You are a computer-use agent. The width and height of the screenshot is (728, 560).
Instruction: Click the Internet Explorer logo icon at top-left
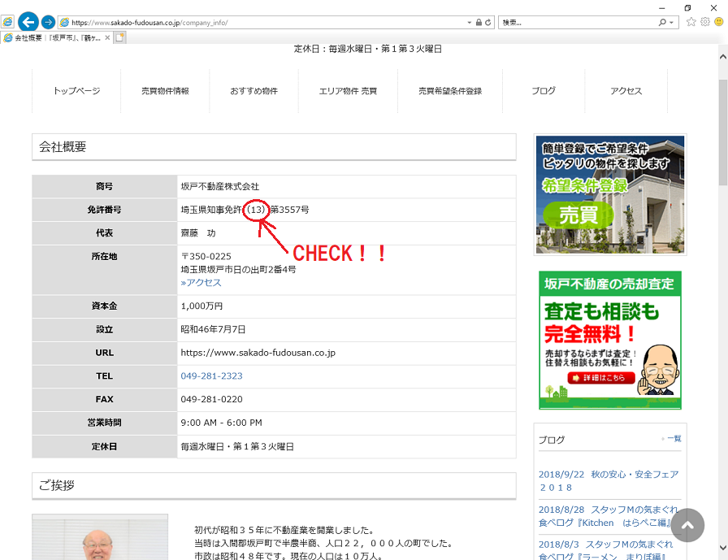pyautogui.click(x=7, y=22)
